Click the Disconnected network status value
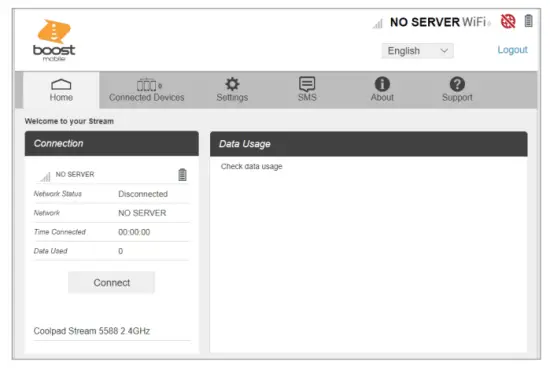 143,194
